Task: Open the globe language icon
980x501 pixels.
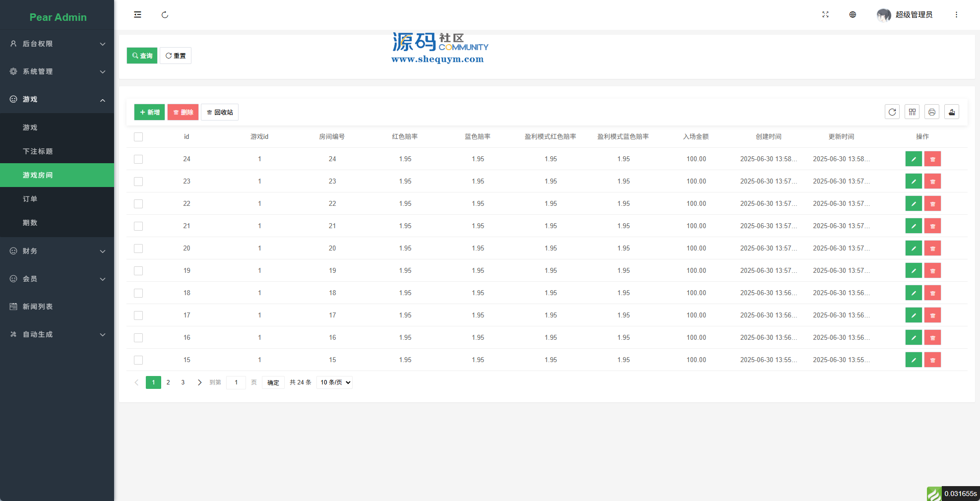Action: coord(853,15)
